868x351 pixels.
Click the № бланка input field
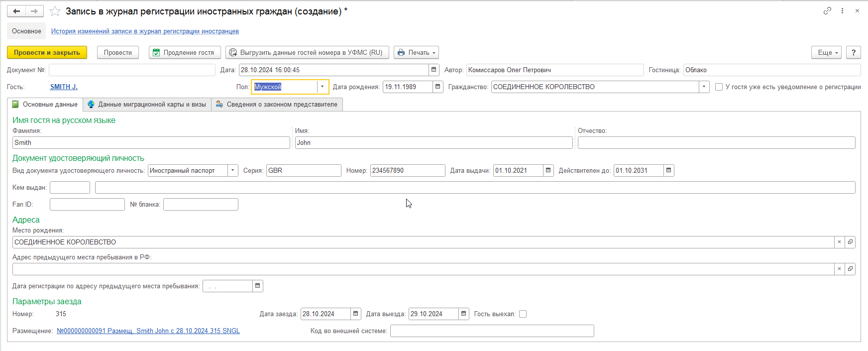[201, 204]
